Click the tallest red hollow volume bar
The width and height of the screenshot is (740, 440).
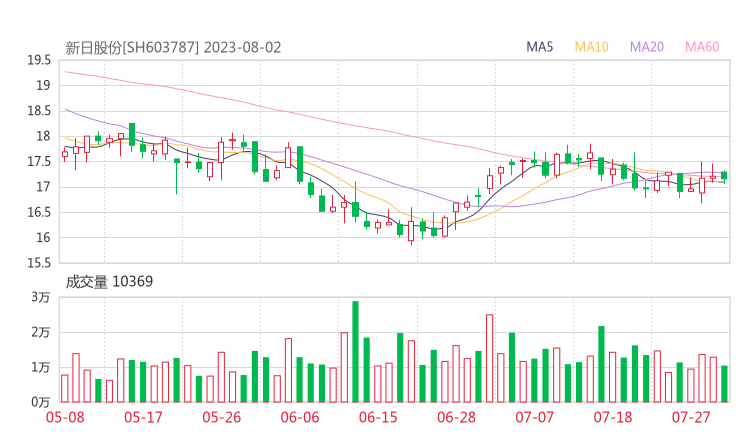click(489, 358)
